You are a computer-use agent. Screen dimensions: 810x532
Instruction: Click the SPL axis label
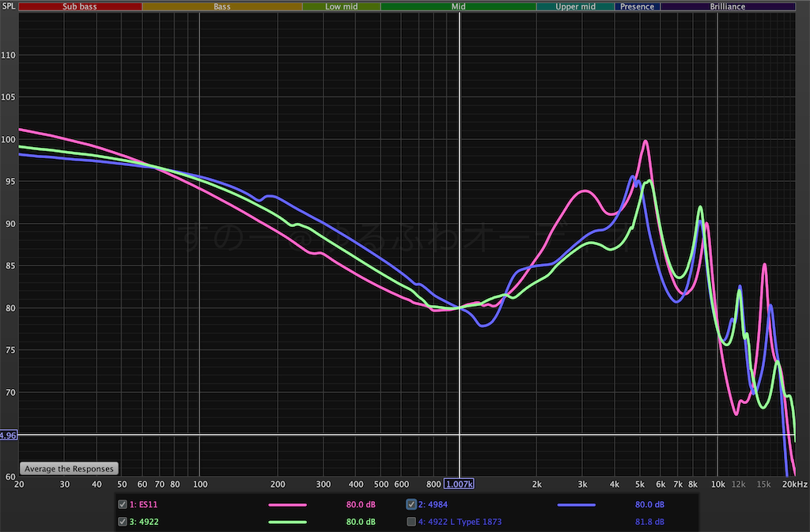(x=8, y=6)
